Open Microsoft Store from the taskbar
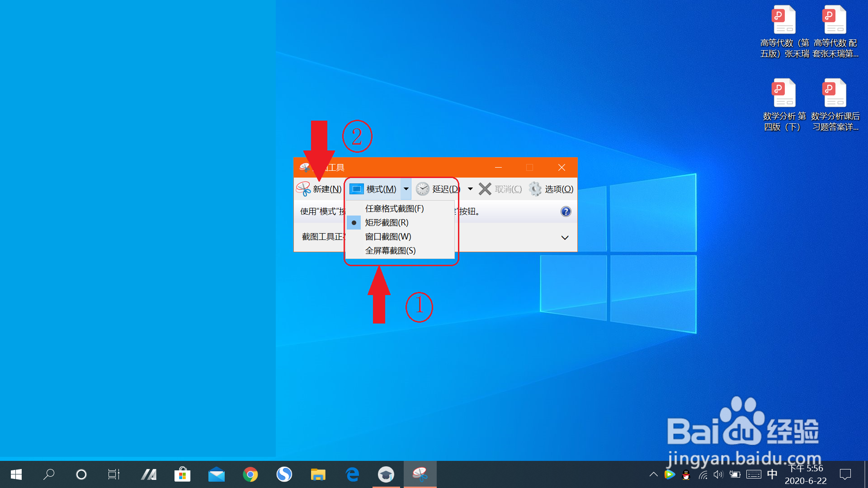This screenshot has width=868, height=488. pos(182,474)
